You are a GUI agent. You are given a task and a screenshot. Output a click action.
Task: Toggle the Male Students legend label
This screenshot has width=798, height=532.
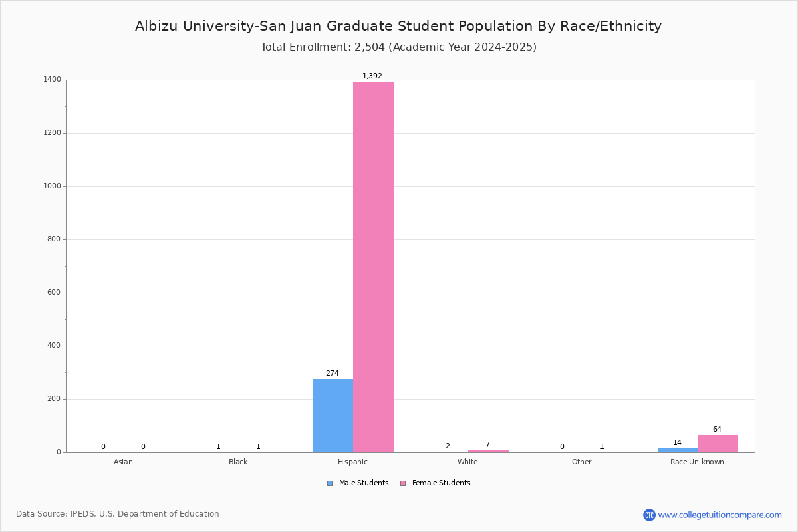click(x=364, y=483)
